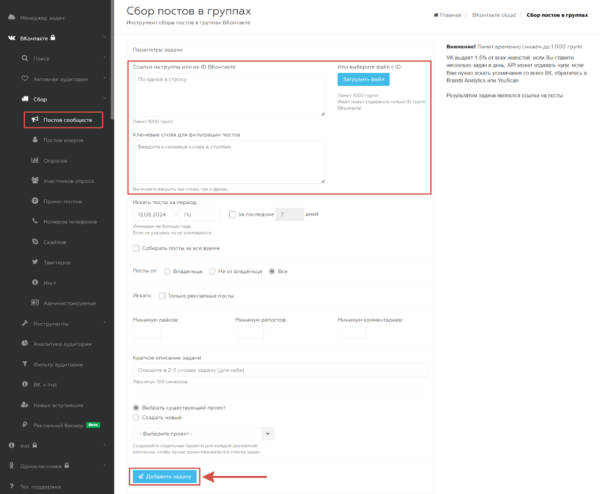Click the 'Минимум лайков' input
The height and width of the screenshot is (494, 600).
pos(147,332)
